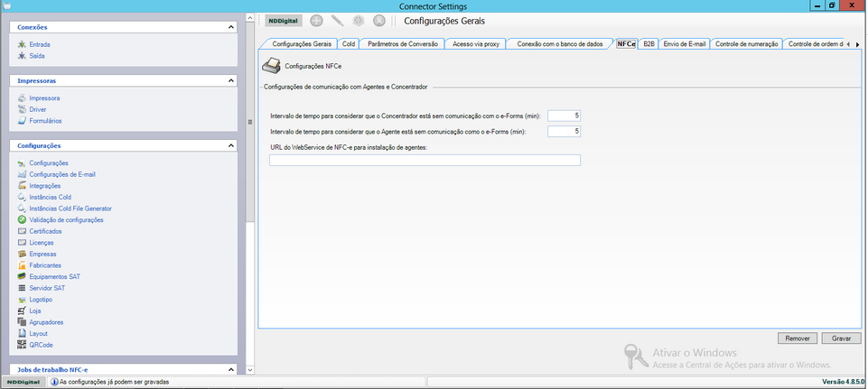The image size is (868, 389).
Task: Open the Conexão com o banco de dados tab
Action: coord(560,43)
